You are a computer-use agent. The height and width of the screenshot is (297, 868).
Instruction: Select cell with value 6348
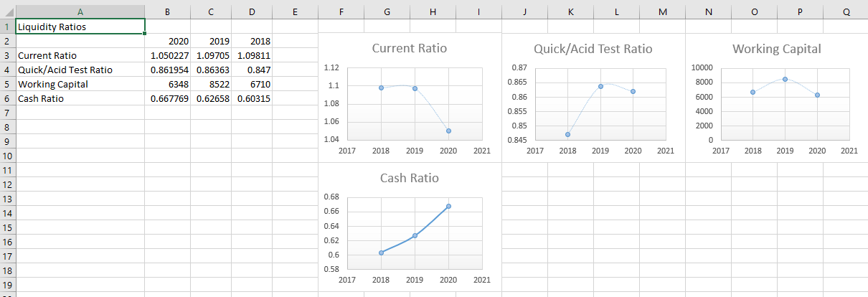pyautogui.click(x=168, y=84)
